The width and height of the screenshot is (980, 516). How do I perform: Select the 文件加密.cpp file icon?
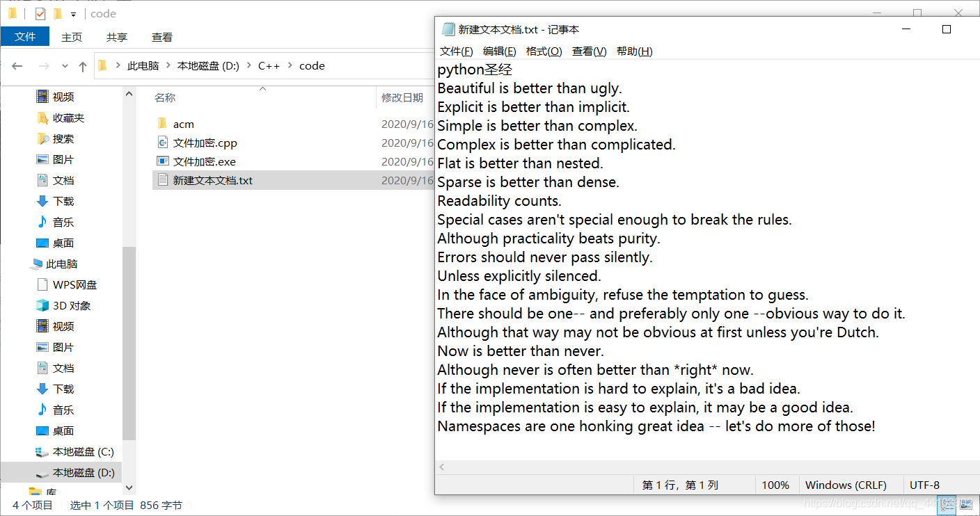coord(162,143)
